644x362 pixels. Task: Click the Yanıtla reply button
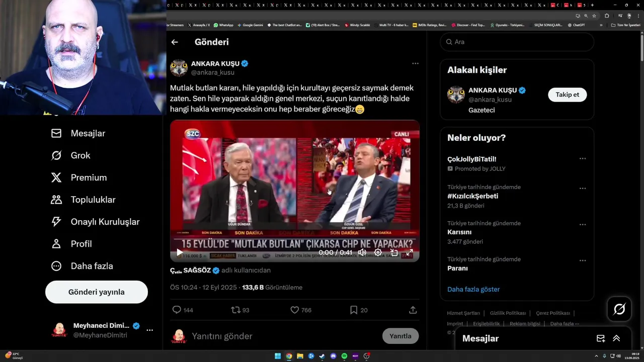tap(400, 336)
